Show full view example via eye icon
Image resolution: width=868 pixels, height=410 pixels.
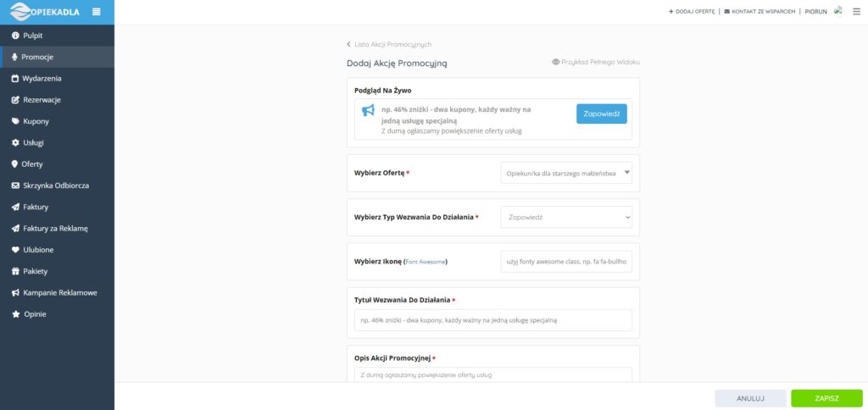point(556,62)
